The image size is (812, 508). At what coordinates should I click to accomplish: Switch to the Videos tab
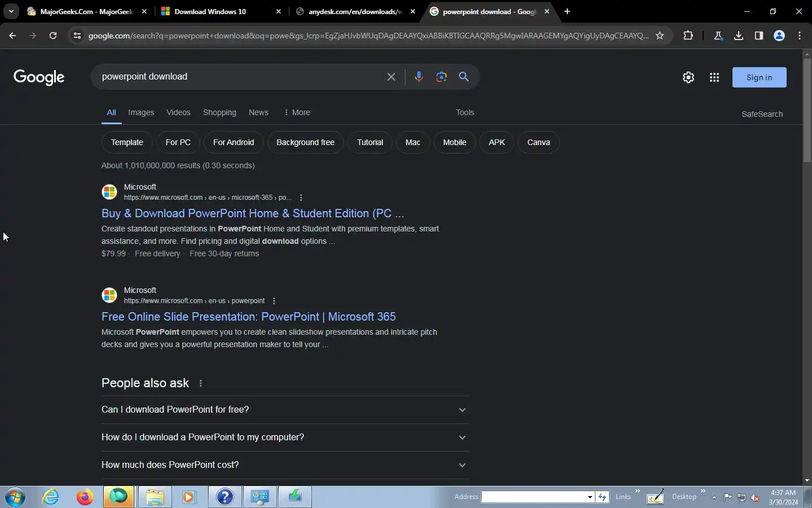point(178,112)
